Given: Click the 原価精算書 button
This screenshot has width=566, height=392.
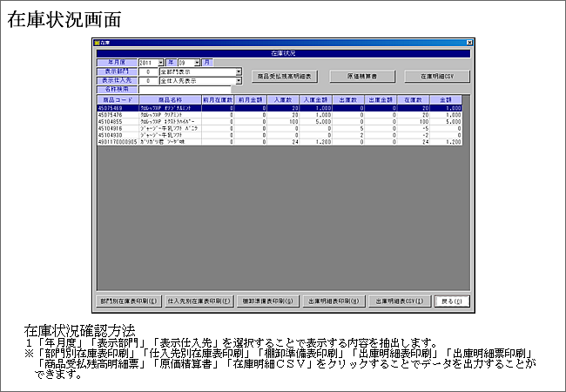Looking at the screenshot, I should [363, 76].
